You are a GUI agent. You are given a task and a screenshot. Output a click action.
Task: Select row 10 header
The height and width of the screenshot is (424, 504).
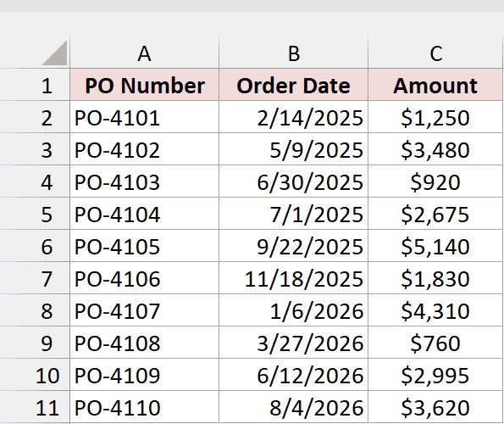click(x=35, y=375)
